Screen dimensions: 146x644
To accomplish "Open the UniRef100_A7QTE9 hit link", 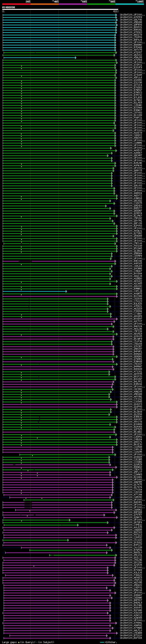I will (x=131, y=17).
